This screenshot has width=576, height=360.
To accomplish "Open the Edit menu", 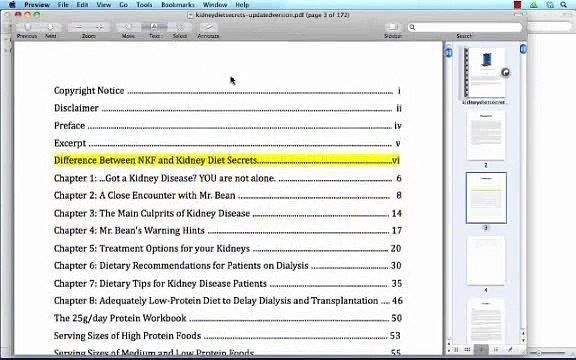I will (x=82, y=5).
